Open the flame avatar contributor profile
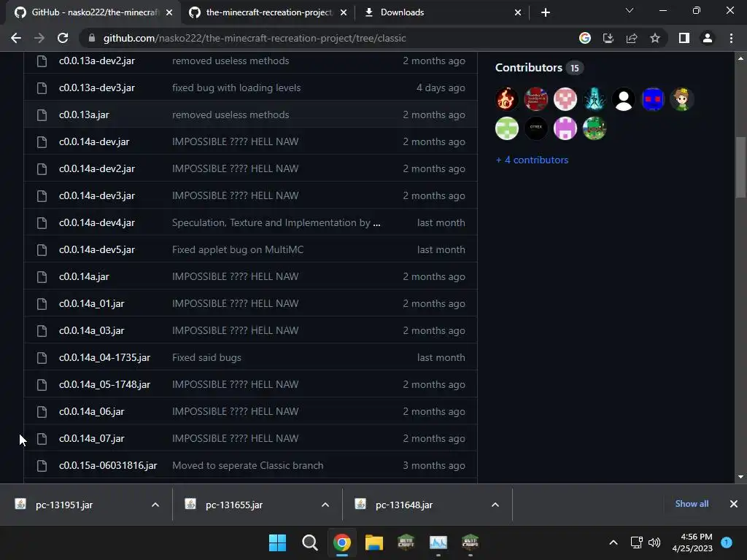This screenshot has width=747, height=560. (x=506, y=99)
